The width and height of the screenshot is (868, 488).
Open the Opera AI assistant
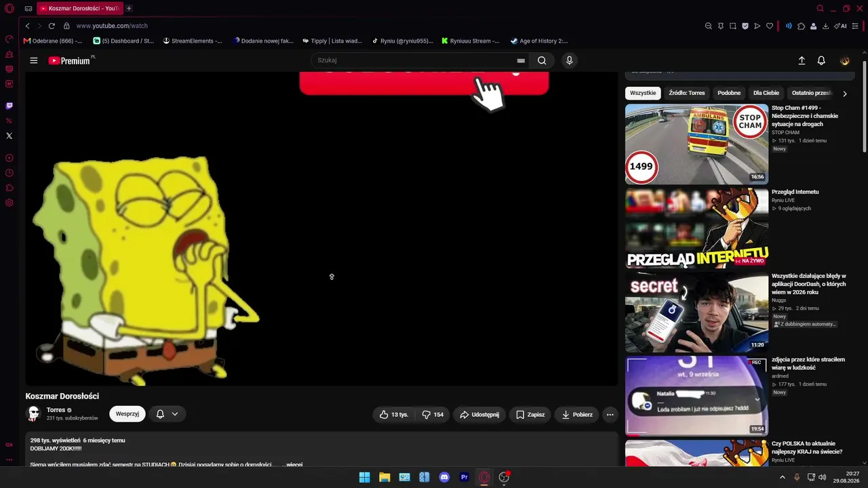pos(842,26)
